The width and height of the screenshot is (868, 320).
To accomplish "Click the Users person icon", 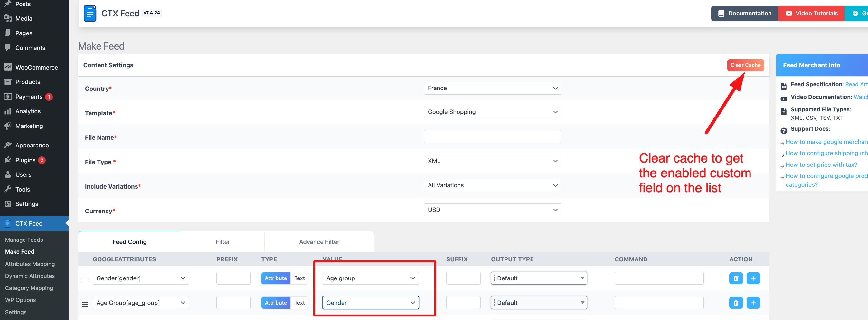I will coord(8,174).
